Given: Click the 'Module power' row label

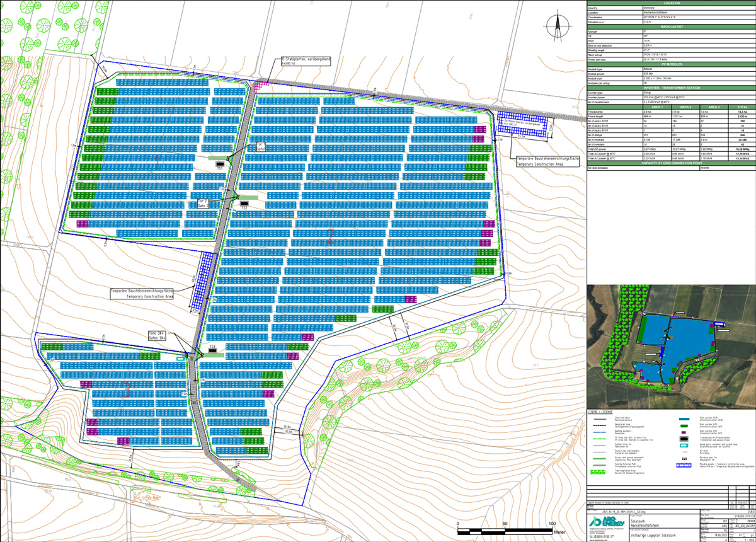Looking at the screenshot, I should click(596, 74).
